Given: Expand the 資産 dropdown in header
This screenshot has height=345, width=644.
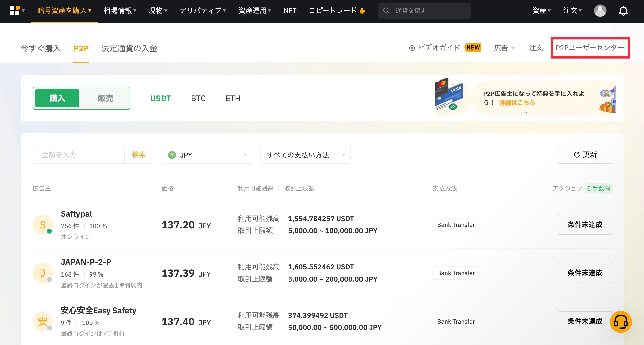Looking at the screenshot, I should (541, 11).
